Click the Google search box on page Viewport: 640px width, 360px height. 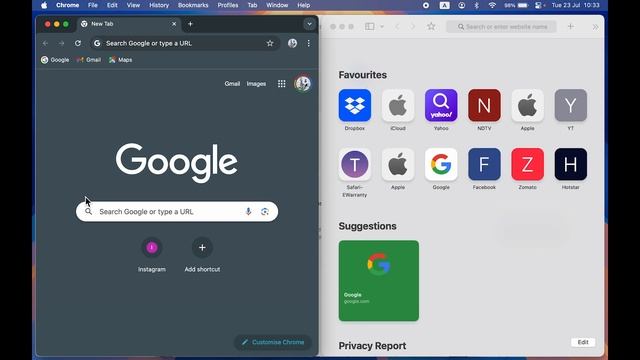[x=177, y=211]
